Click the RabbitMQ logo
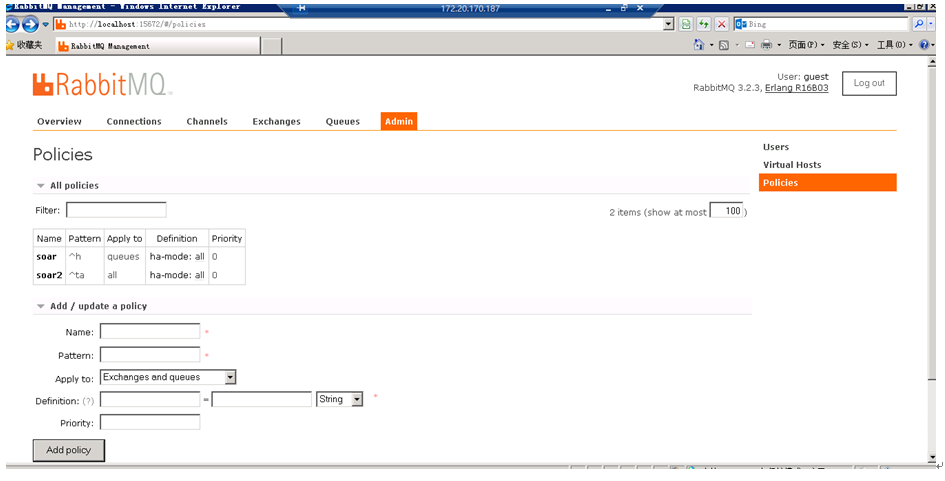 coord(102,85)
